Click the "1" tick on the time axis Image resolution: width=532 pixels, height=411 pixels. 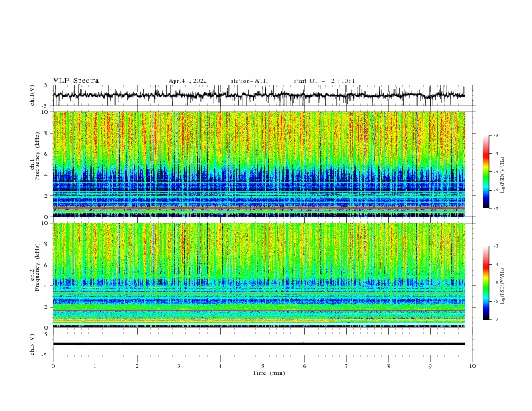[95, 366]
